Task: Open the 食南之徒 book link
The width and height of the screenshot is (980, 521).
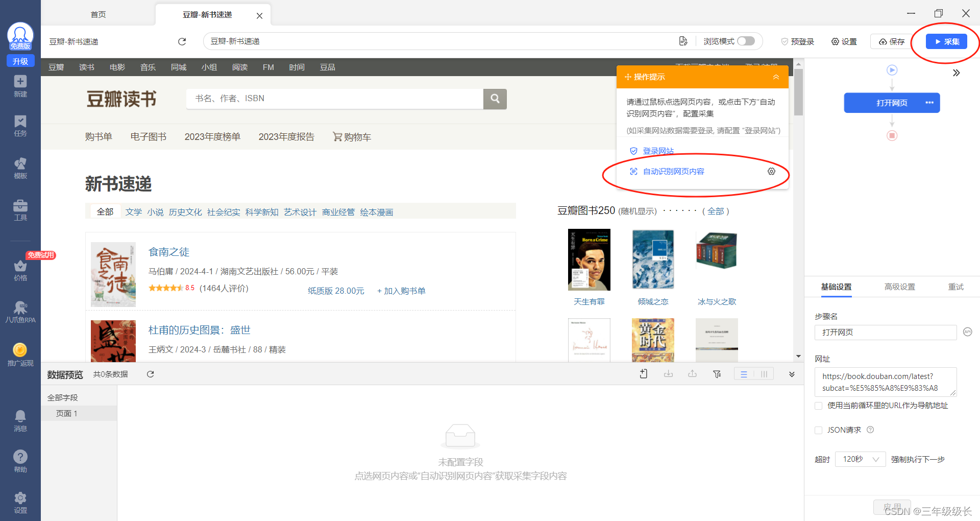Action: (x=169, y=252)
